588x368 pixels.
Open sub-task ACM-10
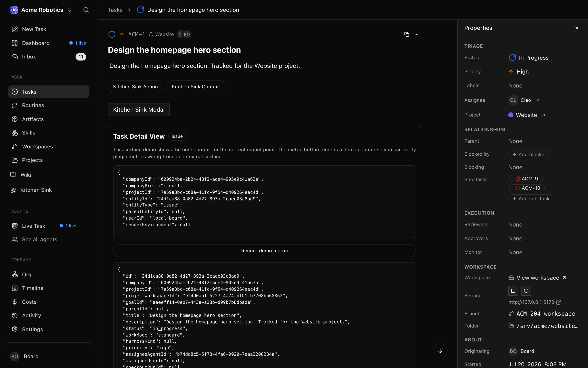(x=527, y=188)
